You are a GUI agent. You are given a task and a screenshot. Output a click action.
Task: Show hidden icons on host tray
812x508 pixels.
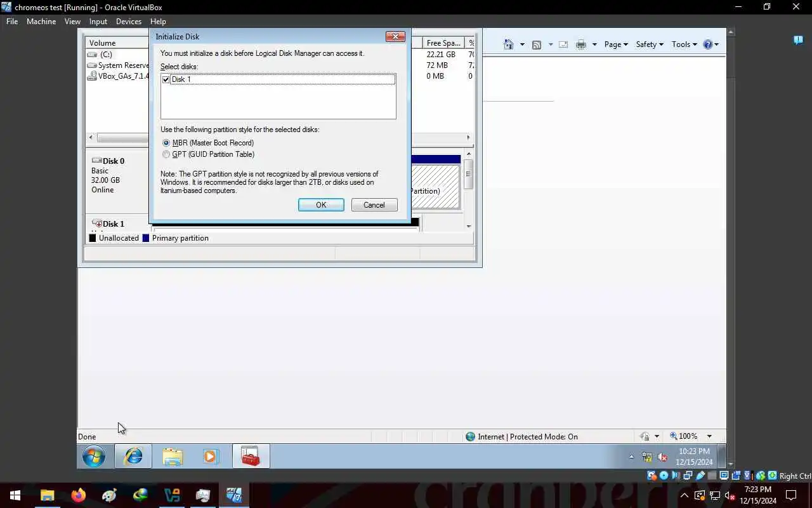pos(684,495)
